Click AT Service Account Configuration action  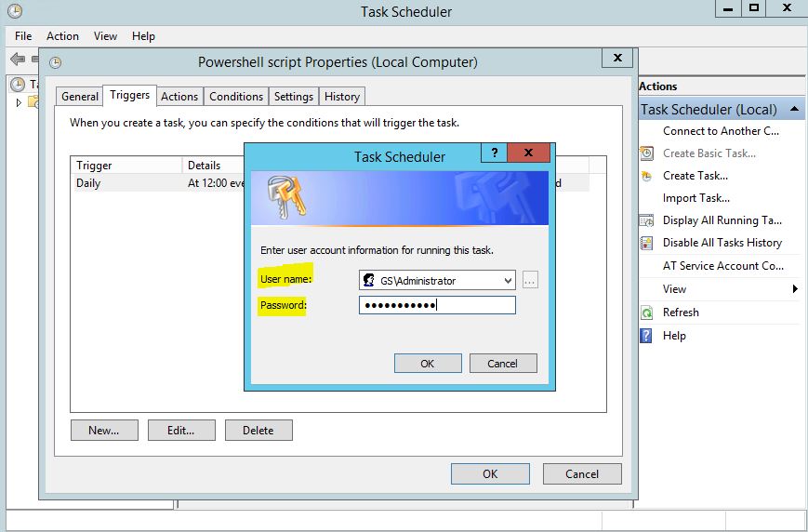[x=723, y=265]
